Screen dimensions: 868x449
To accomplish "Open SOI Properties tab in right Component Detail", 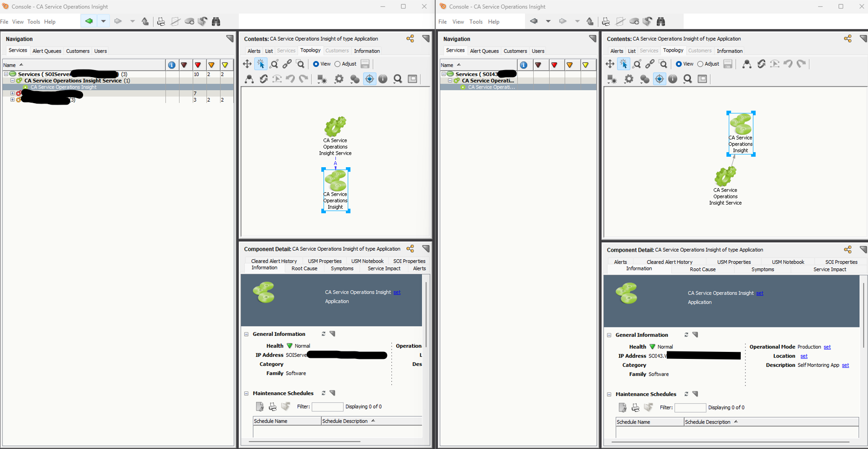I will pos(841,262).
